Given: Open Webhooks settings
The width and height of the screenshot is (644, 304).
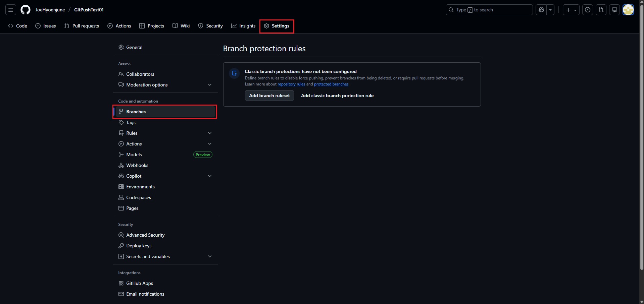Looking at the screenshot, I should point(165,165).
